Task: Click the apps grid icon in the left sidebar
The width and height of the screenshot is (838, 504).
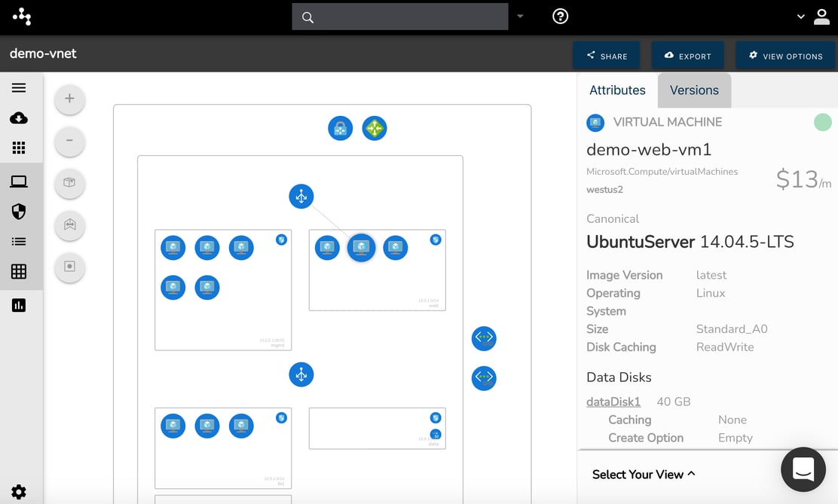Action: 20,148
